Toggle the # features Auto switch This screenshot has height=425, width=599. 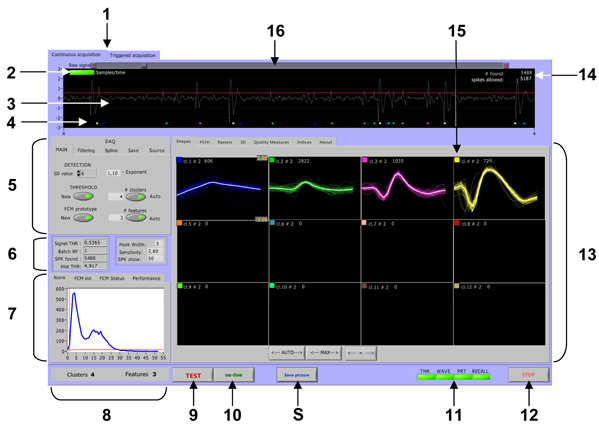(136, 218)
